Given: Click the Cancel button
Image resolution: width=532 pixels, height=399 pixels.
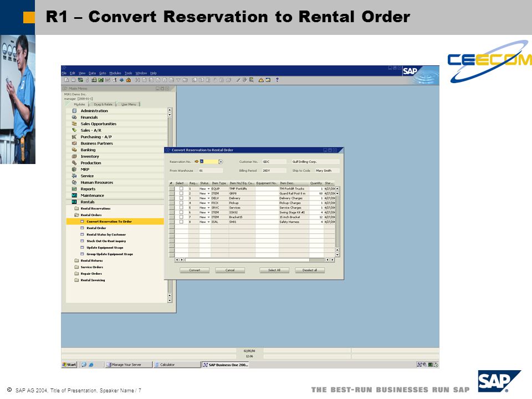Looking at the screenshot, I should pos(229,270).
